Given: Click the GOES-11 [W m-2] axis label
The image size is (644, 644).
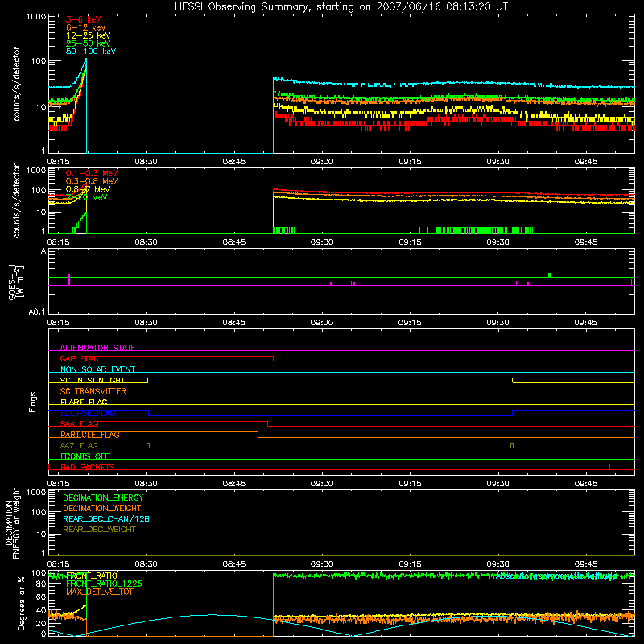Looking at the screenshot, I should tap(15, 283).
